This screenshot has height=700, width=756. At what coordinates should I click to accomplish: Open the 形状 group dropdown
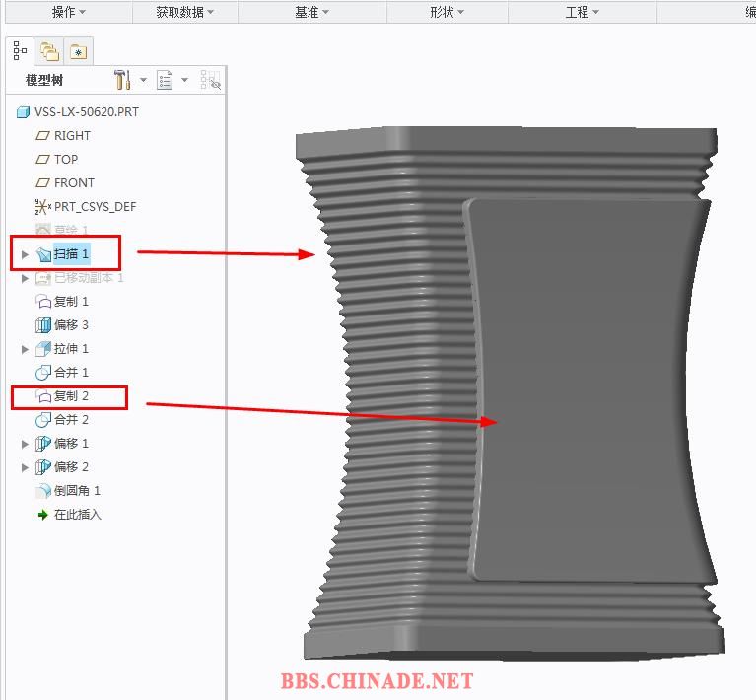(447, 12)
